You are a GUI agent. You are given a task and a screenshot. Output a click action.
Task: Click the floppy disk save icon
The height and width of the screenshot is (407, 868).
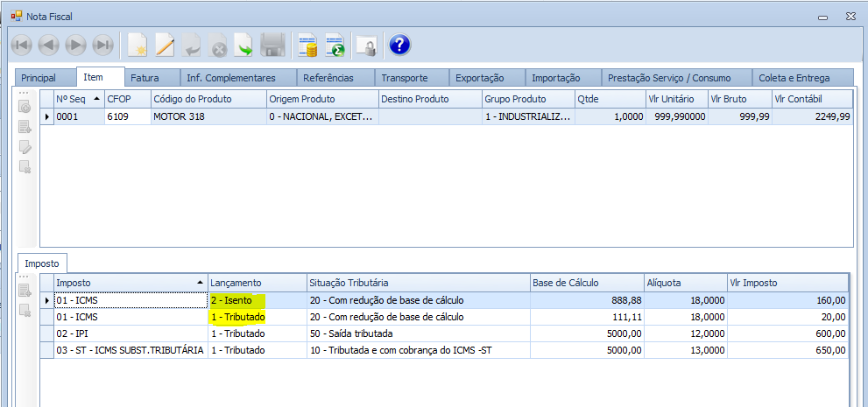[x=273, y=45]
